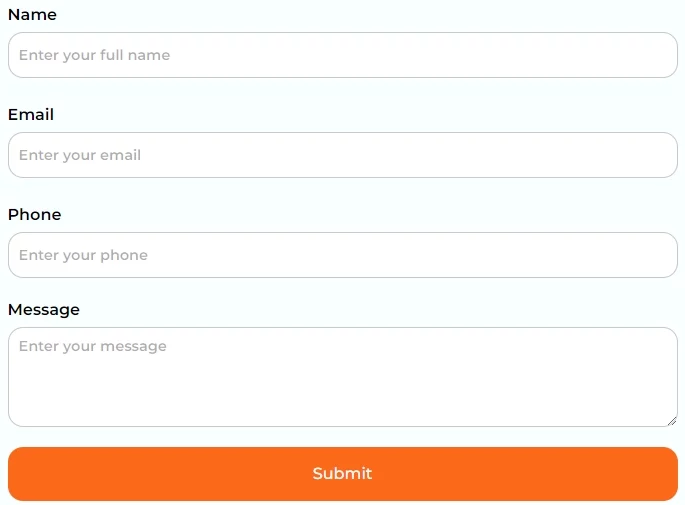Click the 'Enter your message' placeholder text
Screen dimensions: 685x505
93,346
